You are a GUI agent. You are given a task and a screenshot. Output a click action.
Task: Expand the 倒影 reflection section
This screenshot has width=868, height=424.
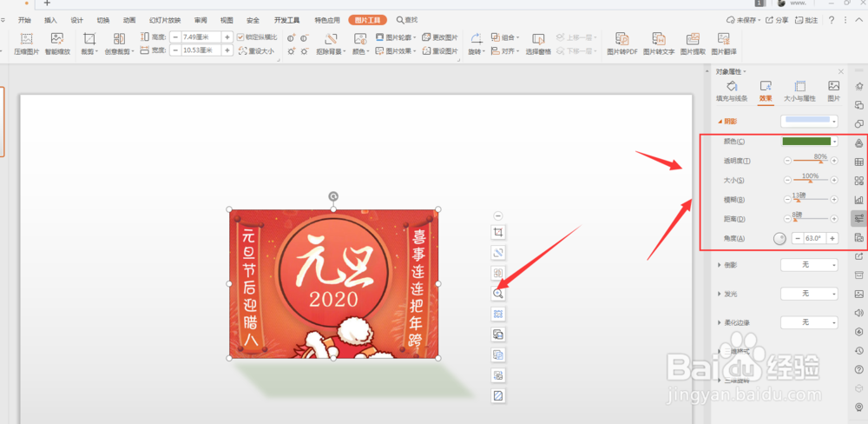pyautogui.click(x=720, y=265)
